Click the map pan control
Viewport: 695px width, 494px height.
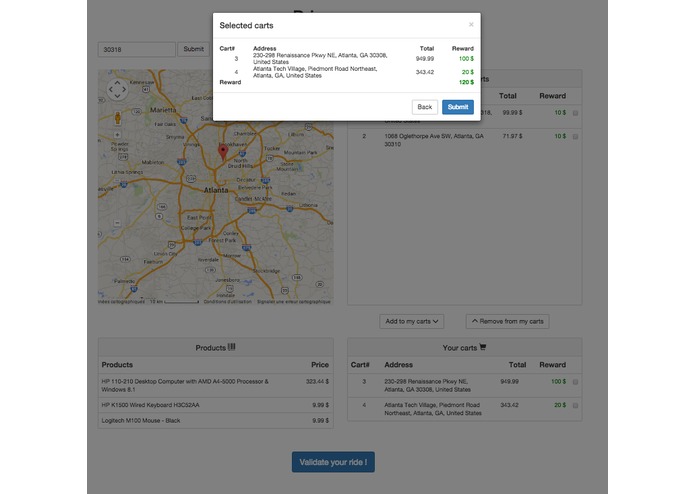click(117, 89)
